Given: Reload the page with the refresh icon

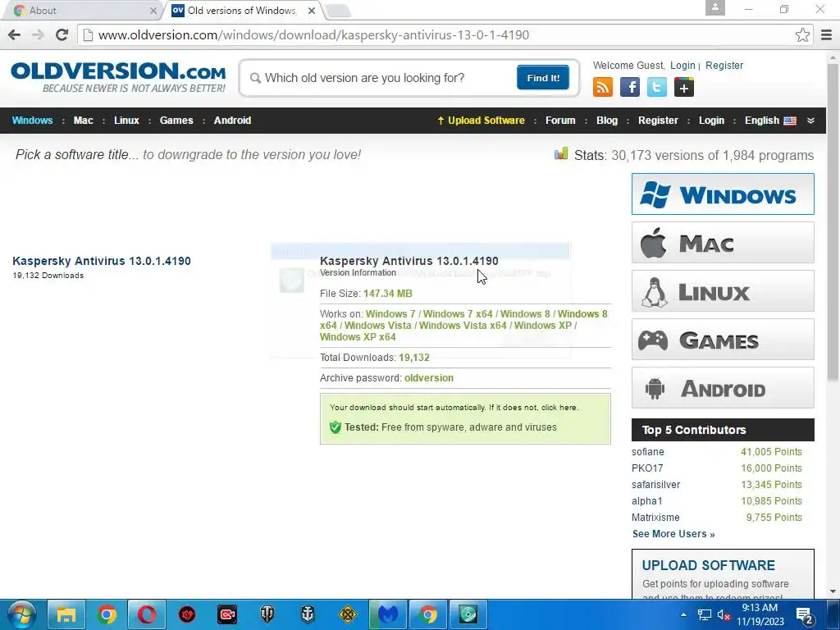Looking at the screenshot, I should point(62,34).
